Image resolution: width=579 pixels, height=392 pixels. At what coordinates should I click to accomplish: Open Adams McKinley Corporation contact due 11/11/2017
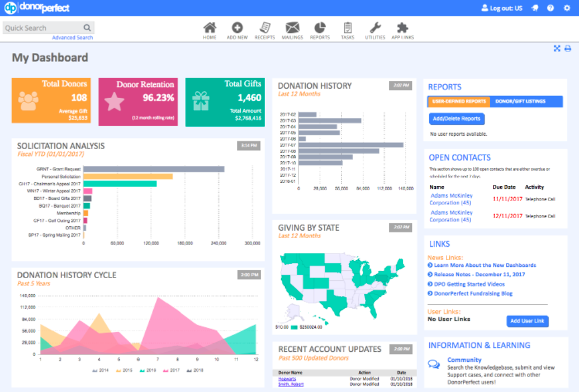(451, 199)
